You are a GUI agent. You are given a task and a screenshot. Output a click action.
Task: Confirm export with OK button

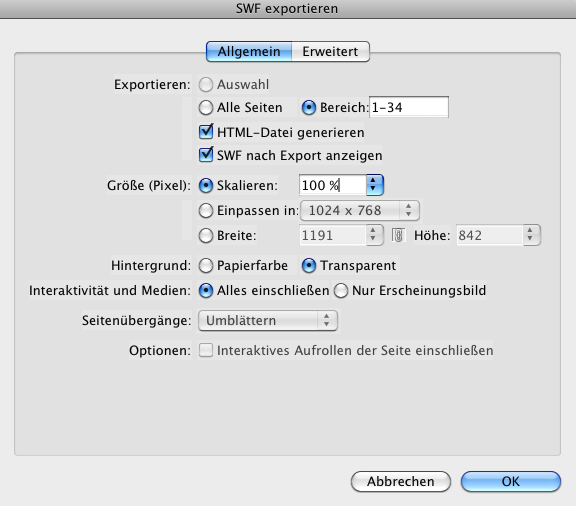[511, 481]
